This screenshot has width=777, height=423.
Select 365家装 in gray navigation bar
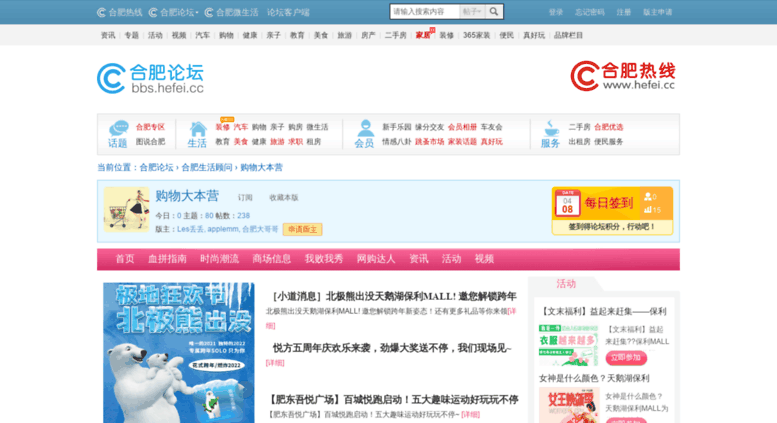click(476, 35)
